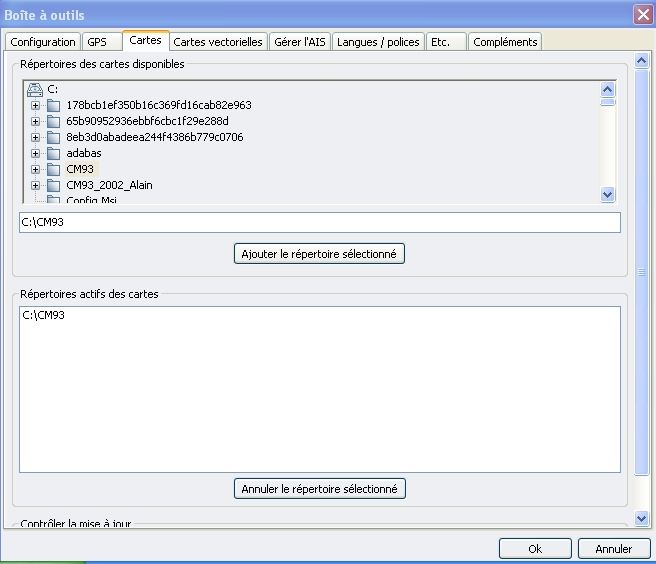The width and height of the screenshot is (656, 564).
Task: Expand the 65b90952936ebbf6cbc1f29e288d folder
Action: [x=36, y=121]
